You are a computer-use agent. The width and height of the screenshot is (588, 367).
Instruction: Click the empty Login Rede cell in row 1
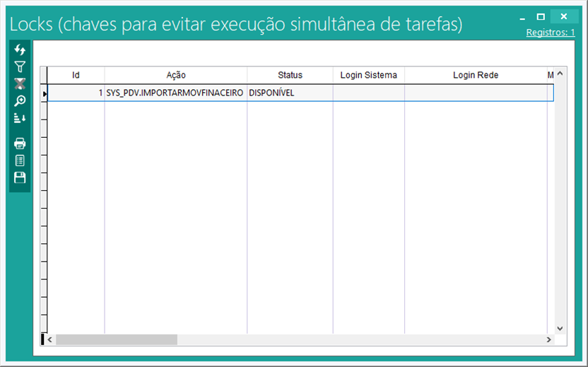[476, 93]
